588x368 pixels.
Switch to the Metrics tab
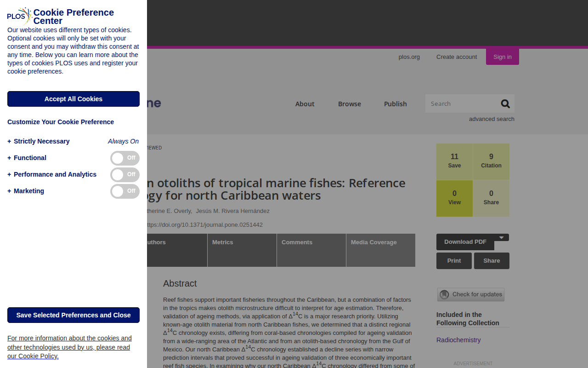[x=242, y=250]
